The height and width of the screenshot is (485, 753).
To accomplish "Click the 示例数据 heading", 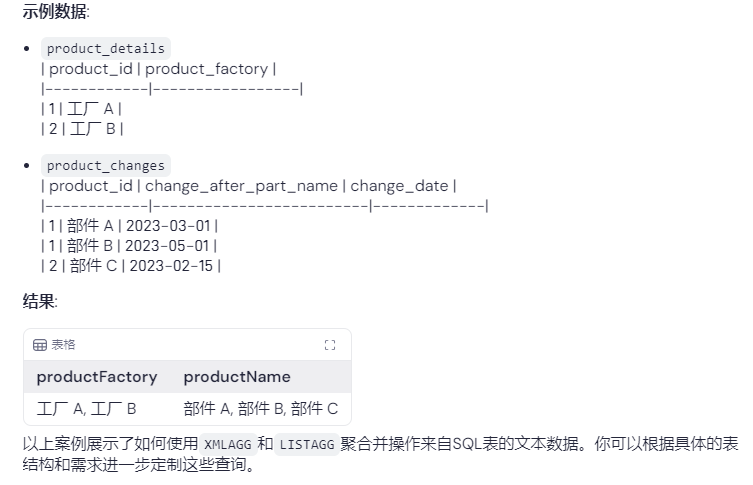I will tap(56, 11).
